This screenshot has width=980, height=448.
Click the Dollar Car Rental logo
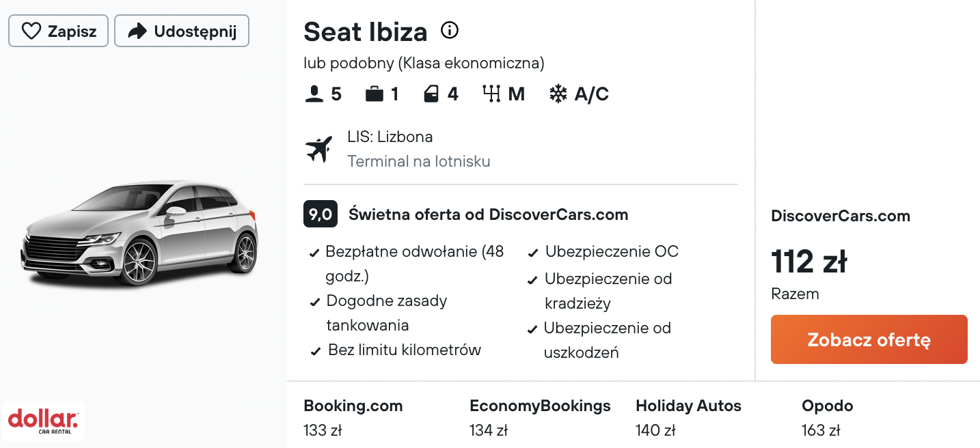pos(43,421)
